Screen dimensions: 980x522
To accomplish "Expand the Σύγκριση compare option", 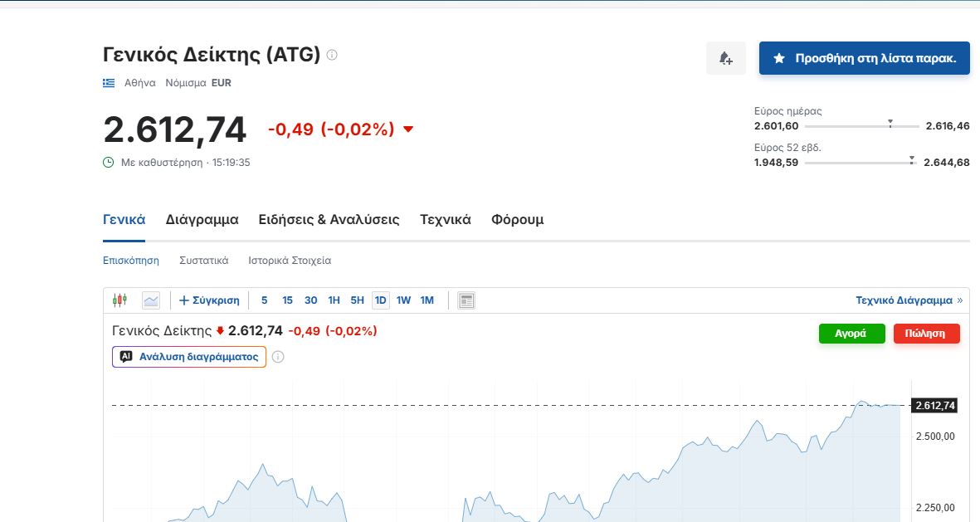I will (x=209, y=300).
